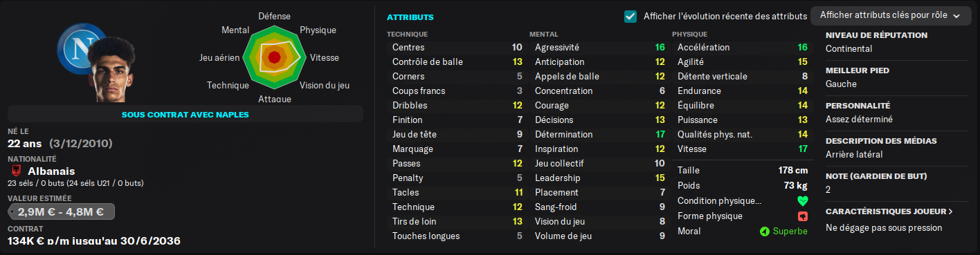The height and width of the screenshot is (255, 980).
Task: Click the Albanian flag icon
Action: [x=17, y=171]
